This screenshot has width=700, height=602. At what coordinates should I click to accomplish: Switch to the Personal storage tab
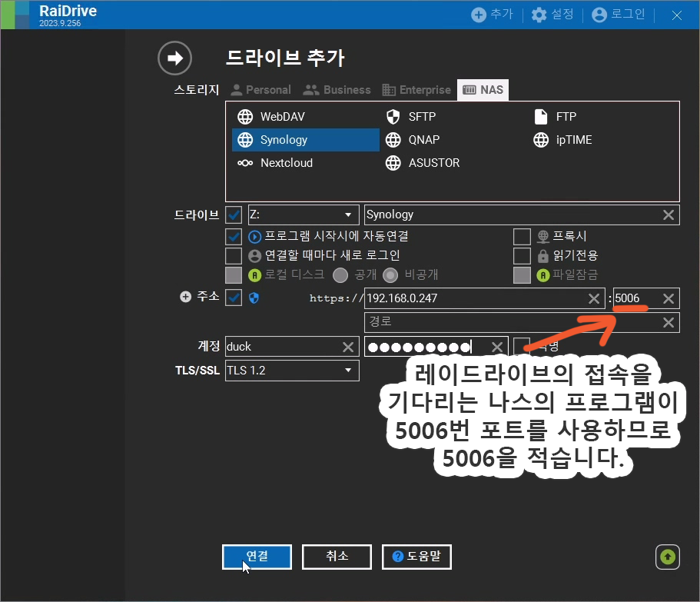[260, 90]
